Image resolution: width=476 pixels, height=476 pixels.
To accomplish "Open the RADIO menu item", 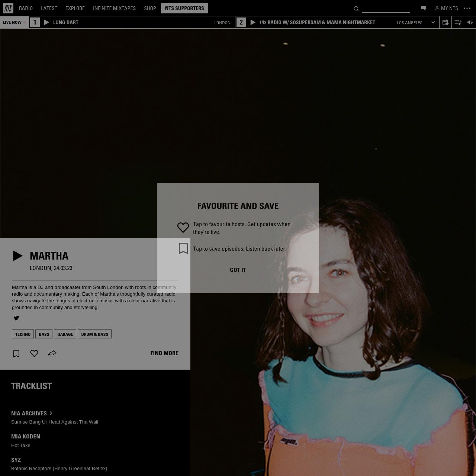I will (x=26, y=8).
